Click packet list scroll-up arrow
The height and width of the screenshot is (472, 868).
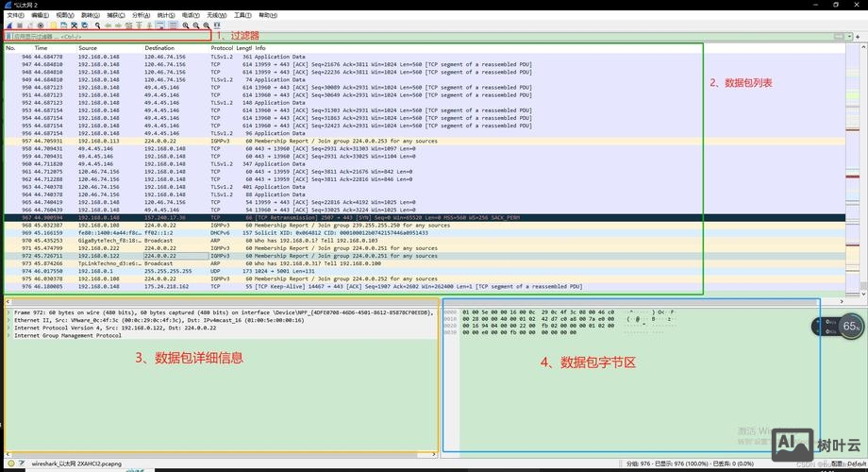pos(863,47)
